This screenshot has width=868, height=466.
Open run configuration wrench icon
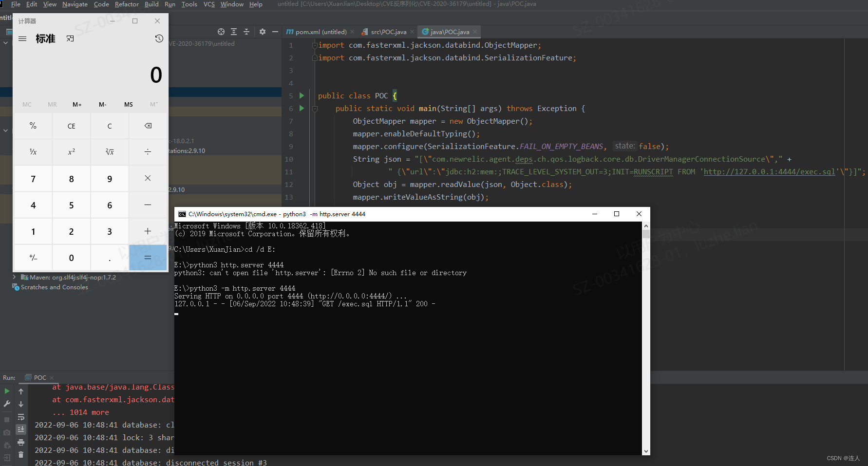[x=7, y=404]
